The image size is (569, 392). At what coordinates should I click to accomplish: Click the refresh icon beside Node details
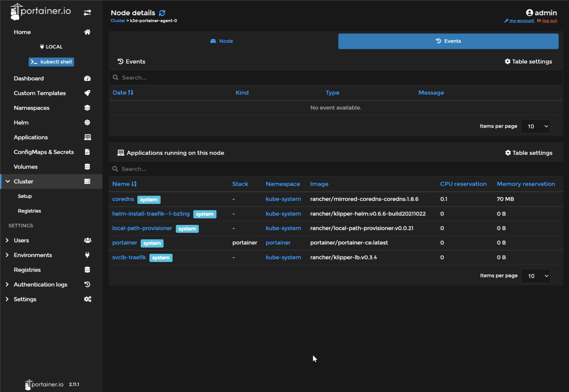click(x=162, y=13)
